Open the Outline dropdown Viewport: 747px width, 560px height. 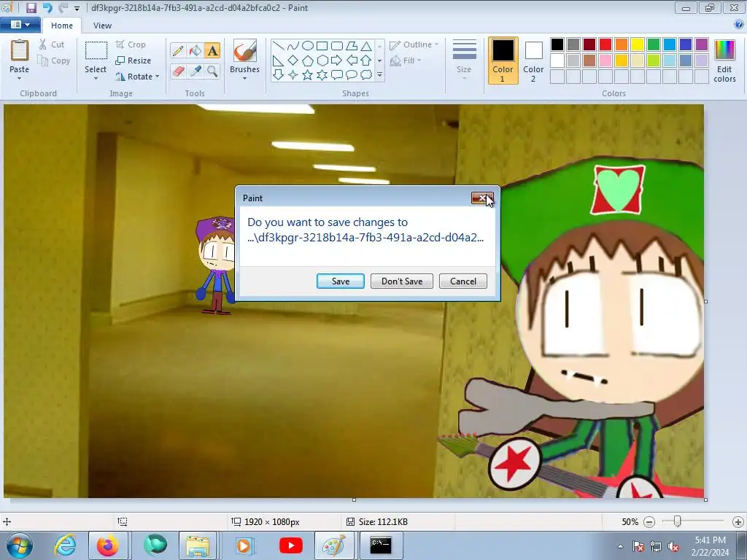click(x=414, y=44)
